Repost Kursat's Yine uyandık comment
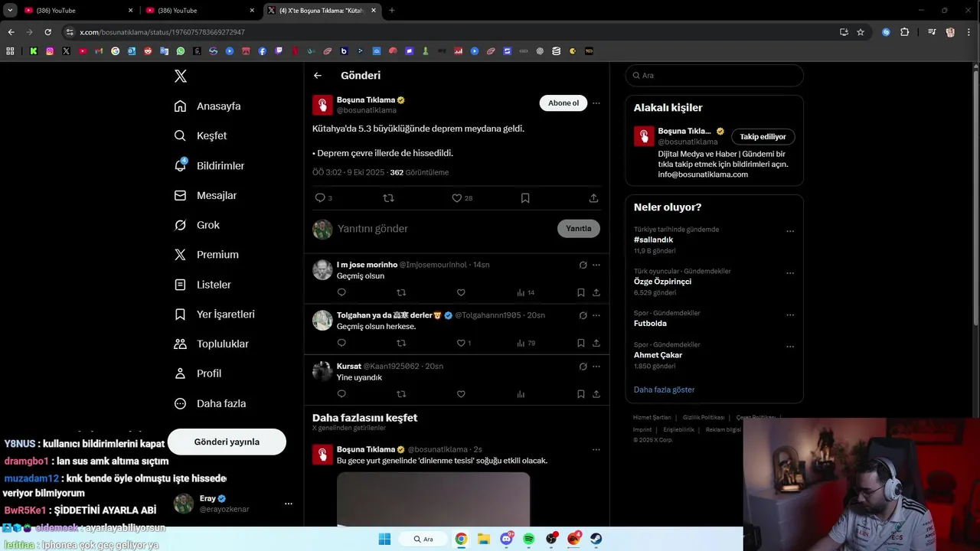The width and height of the screenshot is (980, 551). point(401,394)
